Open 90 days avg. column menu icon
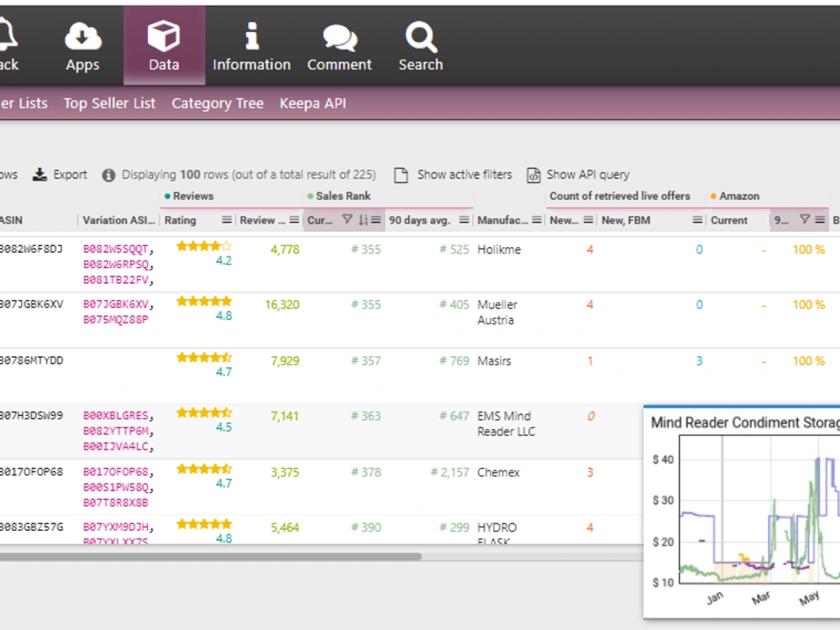Image resolution: width=840 pixels, height=630 pixels. (464, 220)
